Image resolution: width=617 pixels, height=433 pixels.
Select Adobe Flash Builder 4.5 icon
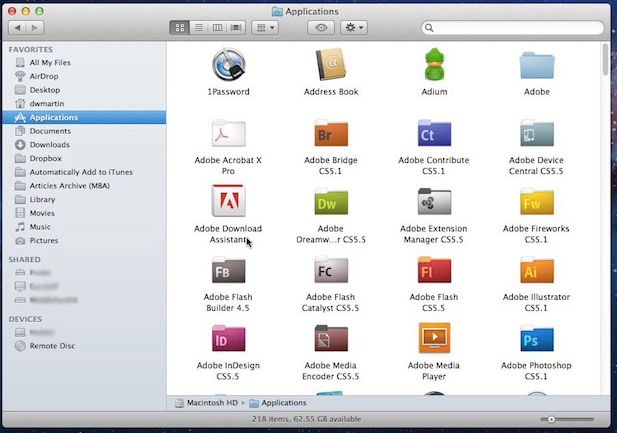229,270
